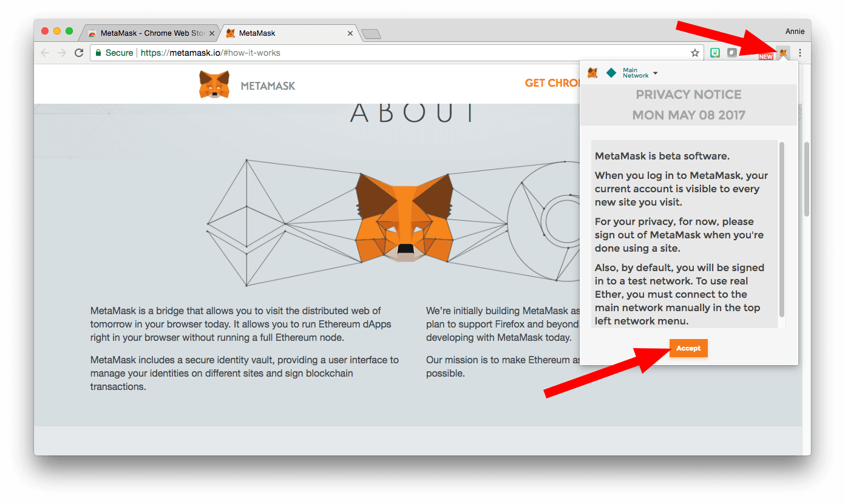Viewport: 845px width, 504px height.
Task: Click the paragraph starting 'MetaMask includes a secure'
Action: pyautogui.click(x=245, y=373)
